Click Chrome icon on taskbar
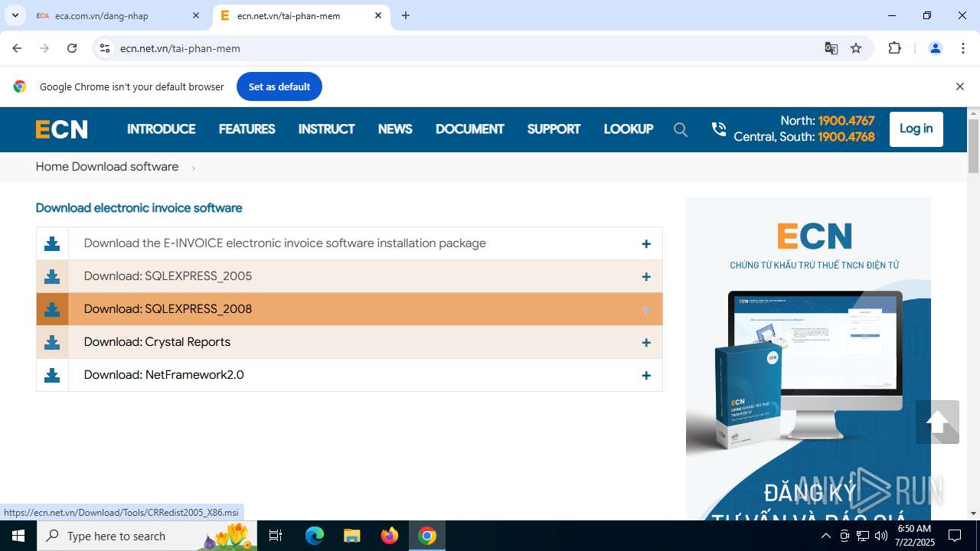Viewport: 980px width, 551px height. (x=427, y=536)
